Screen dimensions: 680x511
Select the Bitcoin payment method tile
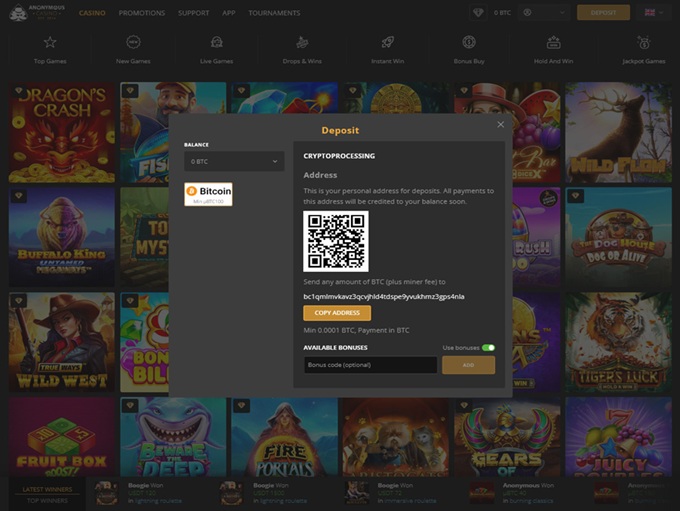208,194
